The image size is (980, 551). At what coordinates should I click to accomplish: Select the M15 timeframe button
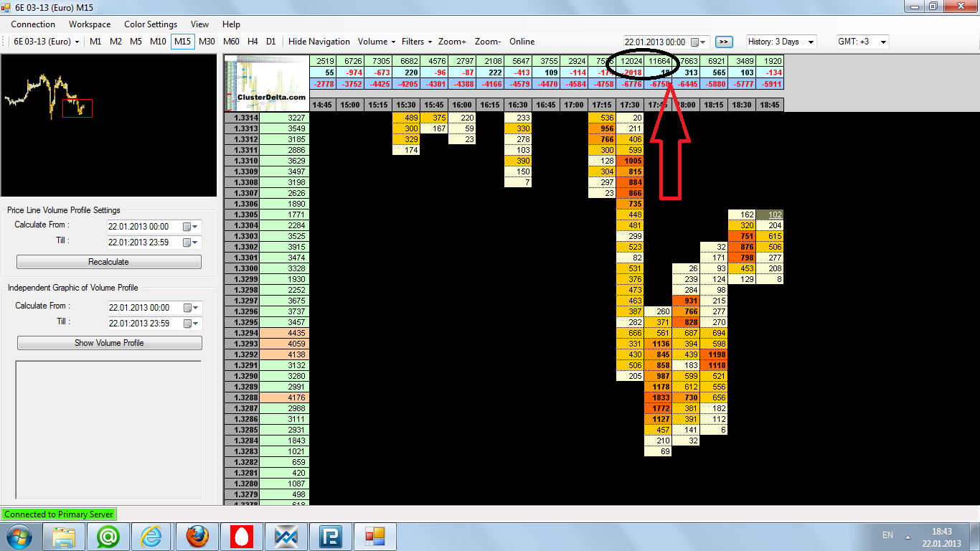182,42
